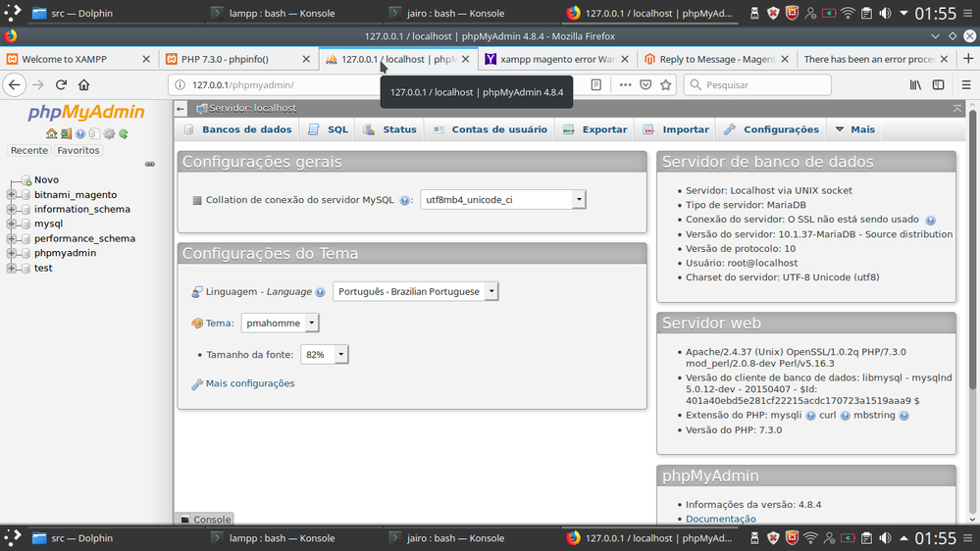Click the Mais configurações link

click(x=249, y=383)
